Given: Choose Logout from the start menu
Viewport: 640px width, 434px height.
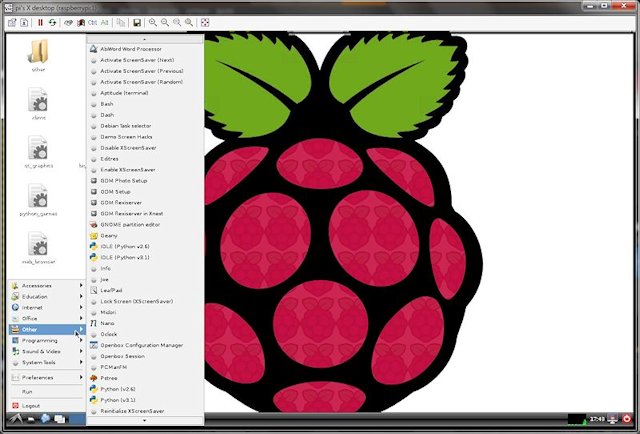Looking at the screenshot, I should 47,406.
